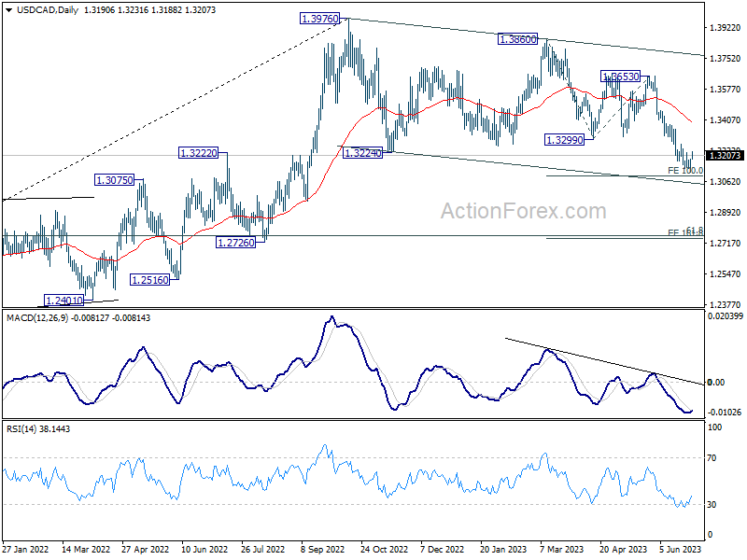Select the RSI 70 level label
This screenshot has width=747, height=560.
[712, 458]
